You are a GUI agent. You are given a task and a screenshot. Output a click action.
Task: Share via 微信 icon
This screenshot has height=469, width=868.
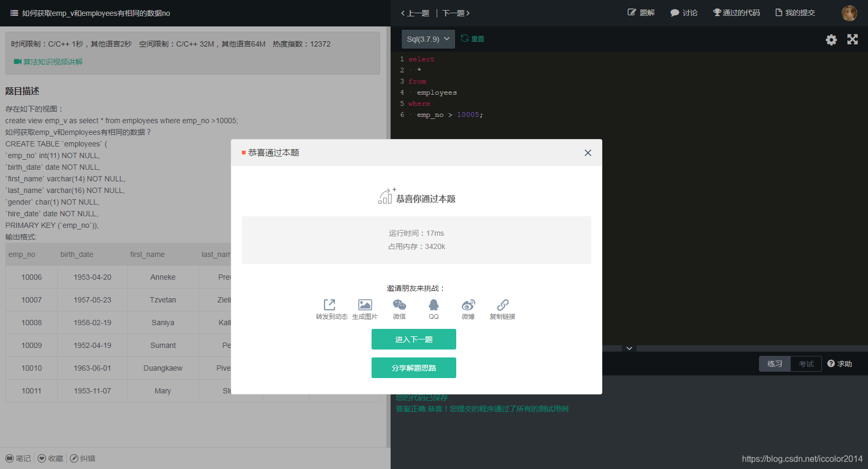(x=400, y=305)
